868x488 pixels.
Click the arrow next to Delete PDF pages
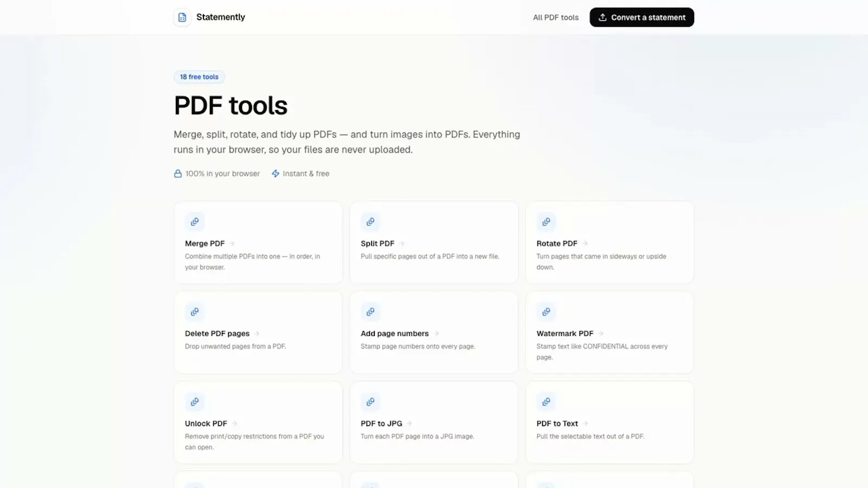tap(257, 333)
